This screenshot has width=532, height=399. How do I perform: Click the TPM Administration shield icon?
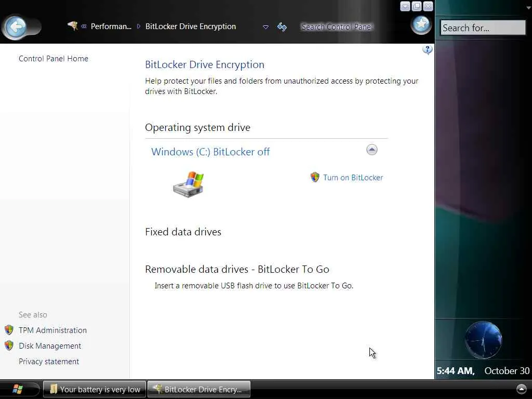coord(9,330)
